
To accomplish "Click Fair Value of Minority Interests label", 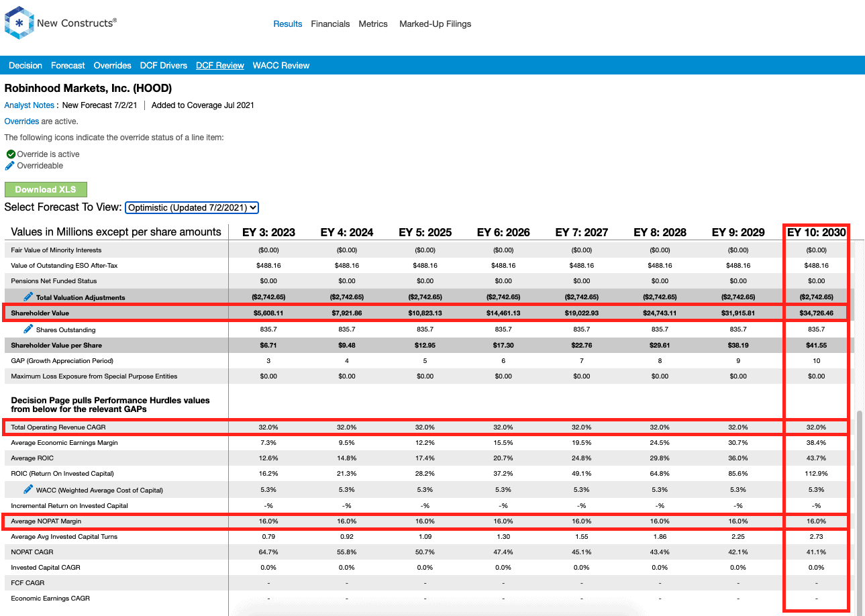I will coord(56,250).
